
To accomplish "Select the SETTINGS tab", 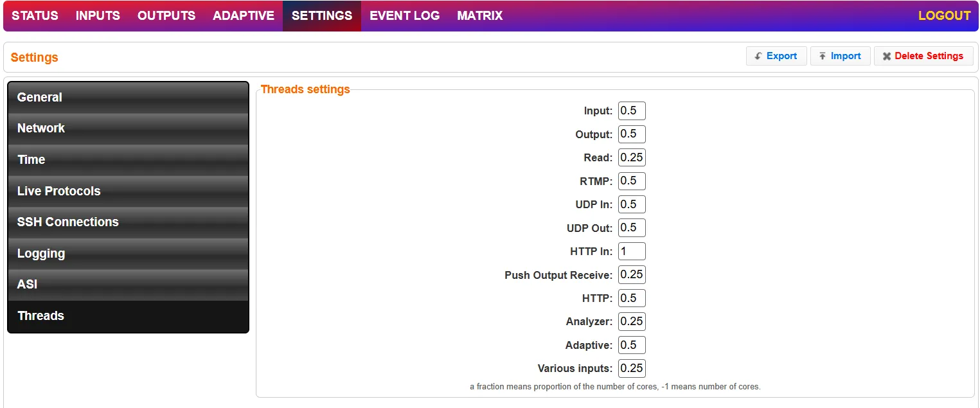I will (x=322, y=15).
